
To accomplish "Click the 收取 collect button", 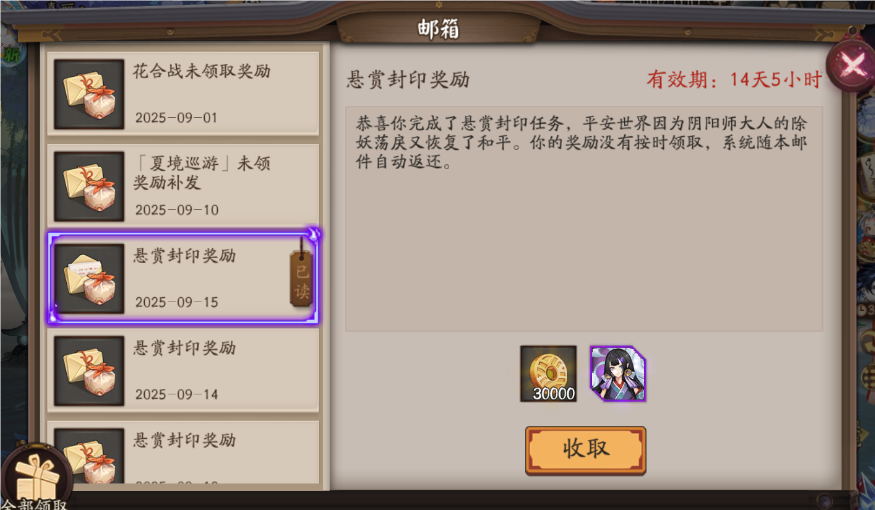I will point(585,450).
